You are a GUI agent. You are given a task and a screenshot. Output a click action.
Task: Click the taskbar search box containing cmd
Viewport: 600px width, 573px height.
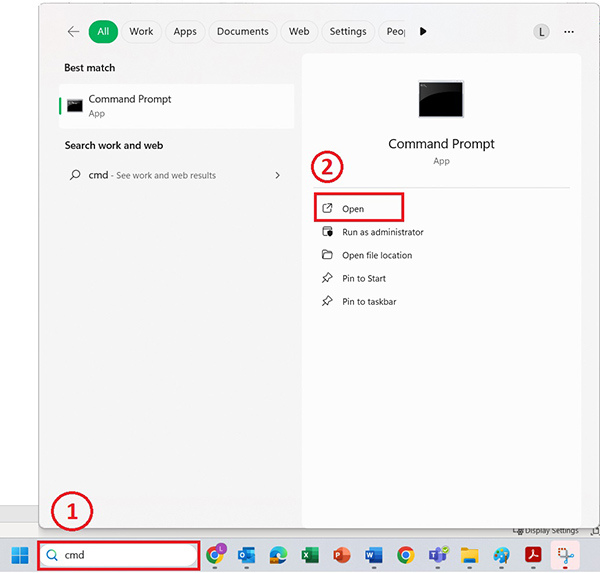click(118, 555)
